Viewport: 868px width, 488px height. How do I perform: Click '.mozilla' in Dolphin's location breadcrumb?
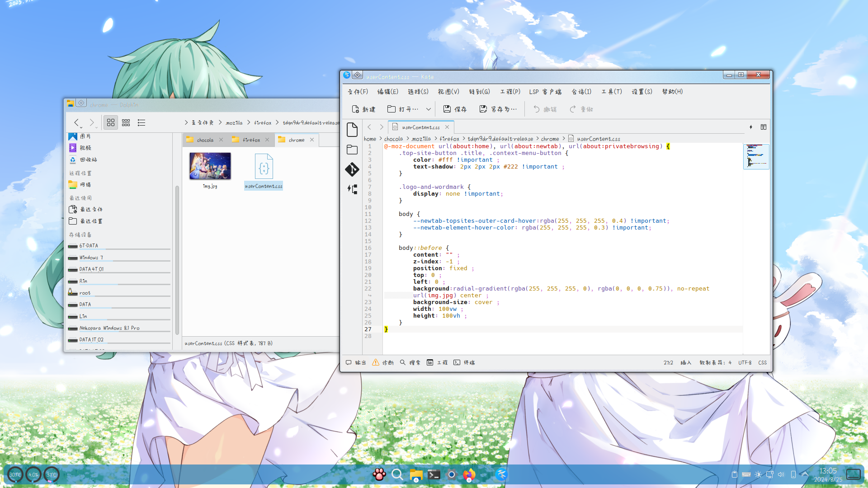pyautogui.click(x=234, y=122)
